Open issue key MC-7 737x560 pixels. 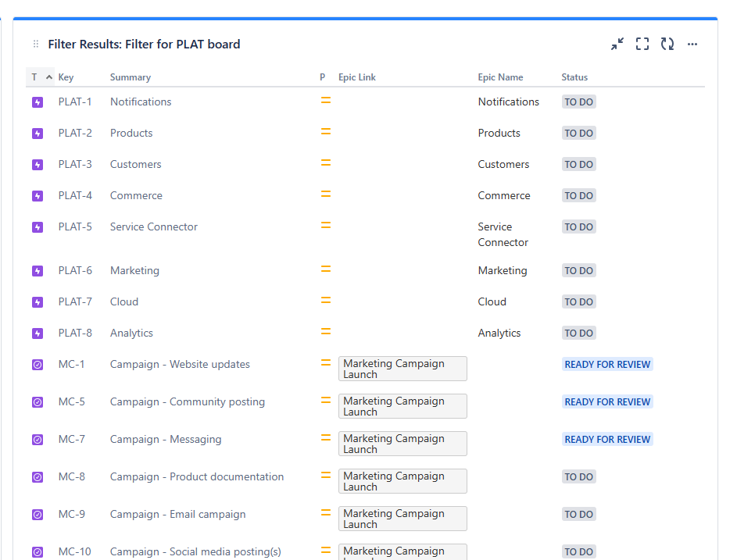[x=71, y=439]
